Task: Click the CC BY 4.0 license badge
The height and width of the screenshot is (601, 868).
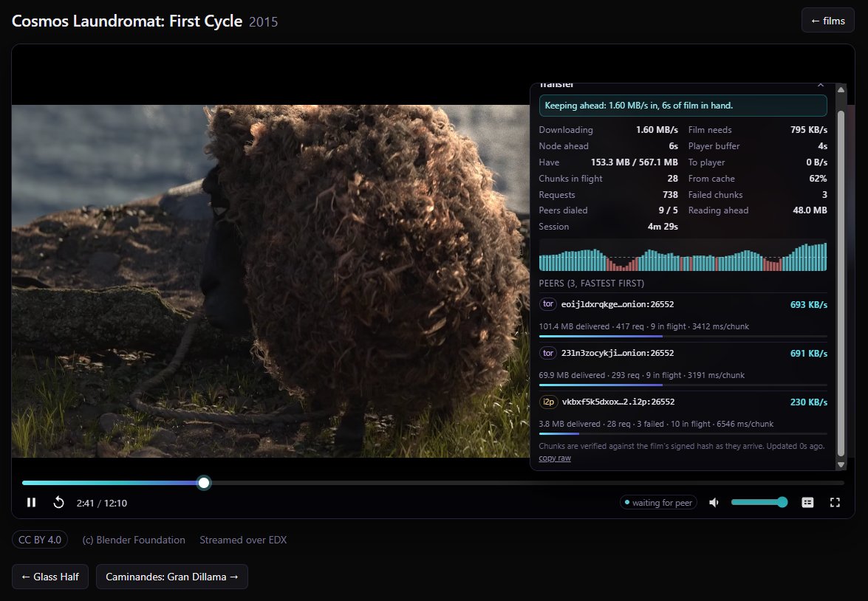Action: tap(40, 540)
